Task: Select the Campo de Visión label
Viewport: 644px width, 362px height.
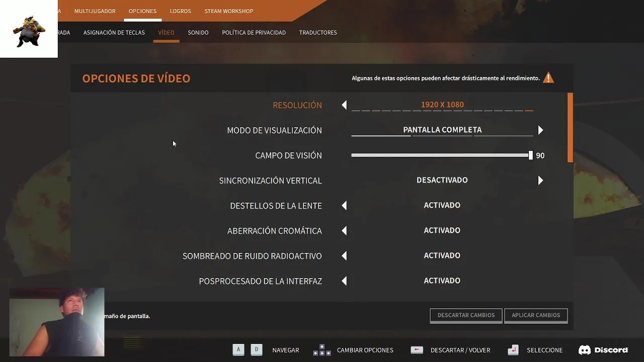Action: [288, 155]
